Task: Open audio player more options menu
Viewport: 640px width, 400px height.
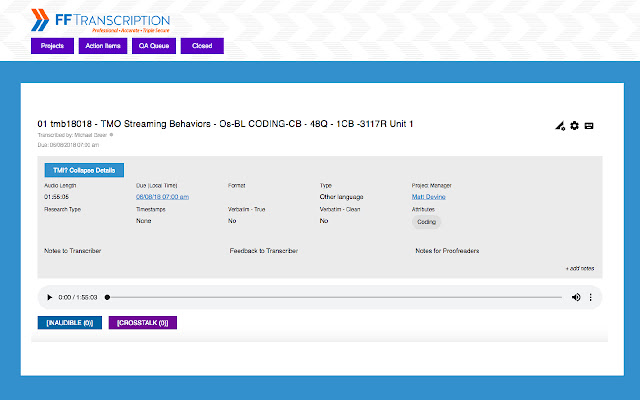Action: (591, 297)
